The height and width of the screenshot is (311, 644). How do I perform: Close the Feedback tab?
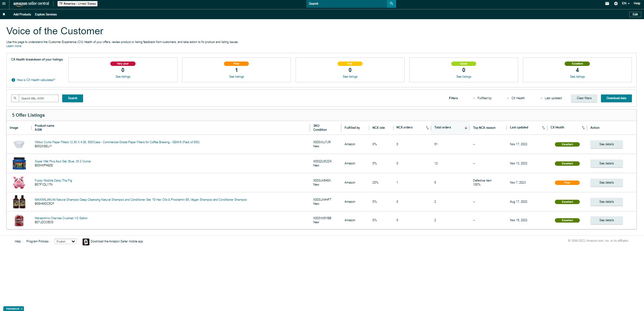coord(22,309)
